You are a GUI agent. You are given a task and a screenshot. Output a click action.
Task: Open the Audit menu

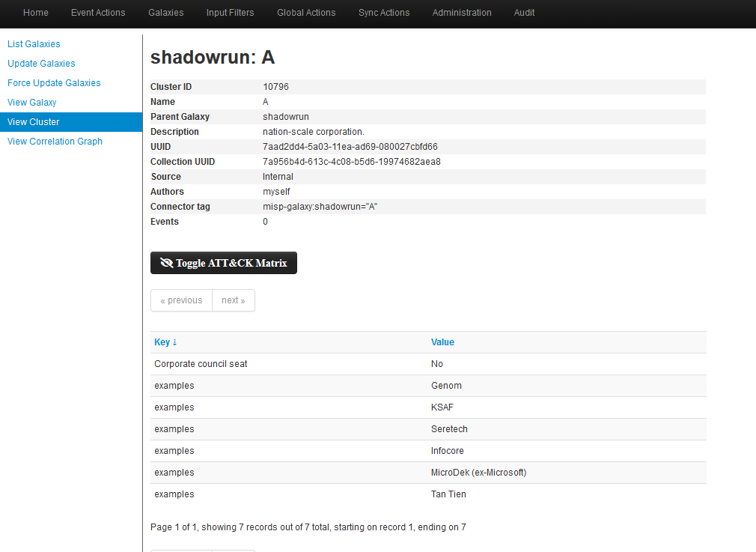click(x=524, y=13)
